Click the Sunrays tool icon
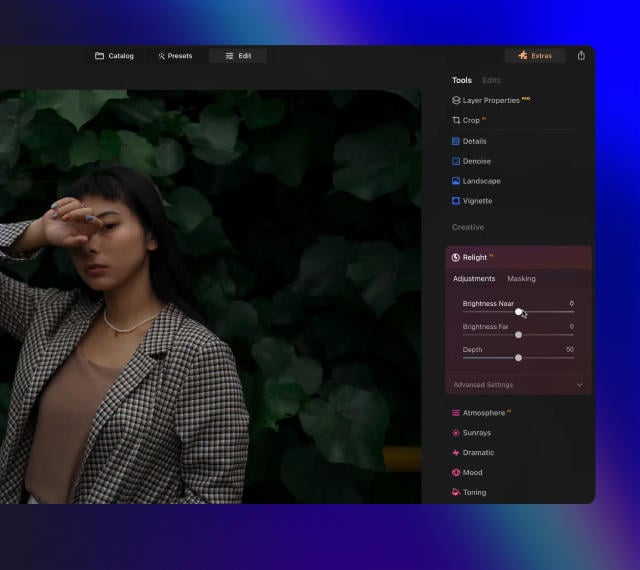Viewport: 640px width, 570px height. point(456,433)
